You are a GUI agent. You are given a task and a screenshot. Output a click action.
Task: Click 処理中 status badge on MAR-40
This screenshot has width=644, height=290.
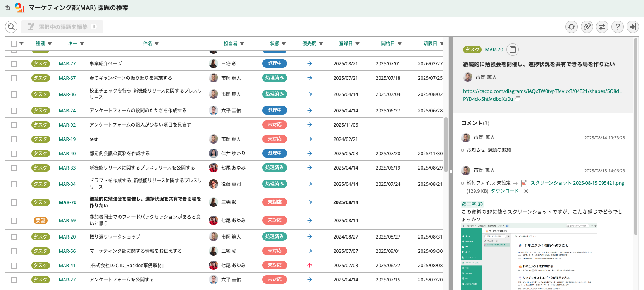275,153
